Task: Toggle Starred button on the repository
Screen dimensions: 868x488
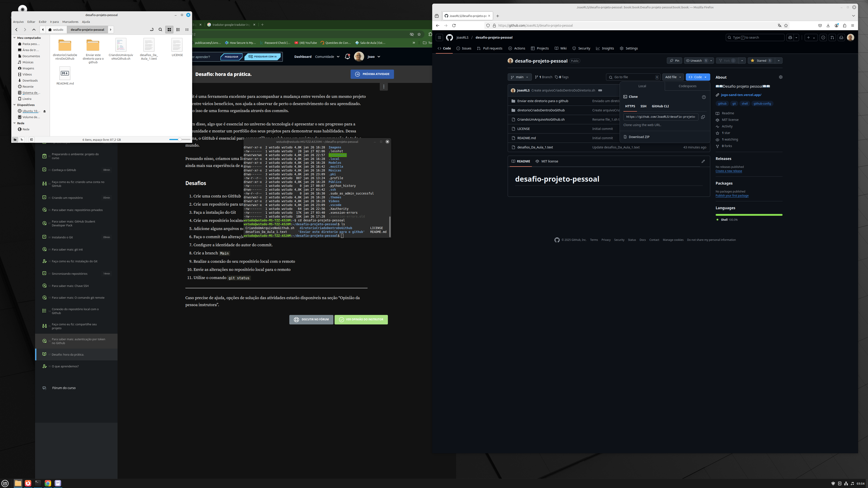Action: (x=761, y=61)
